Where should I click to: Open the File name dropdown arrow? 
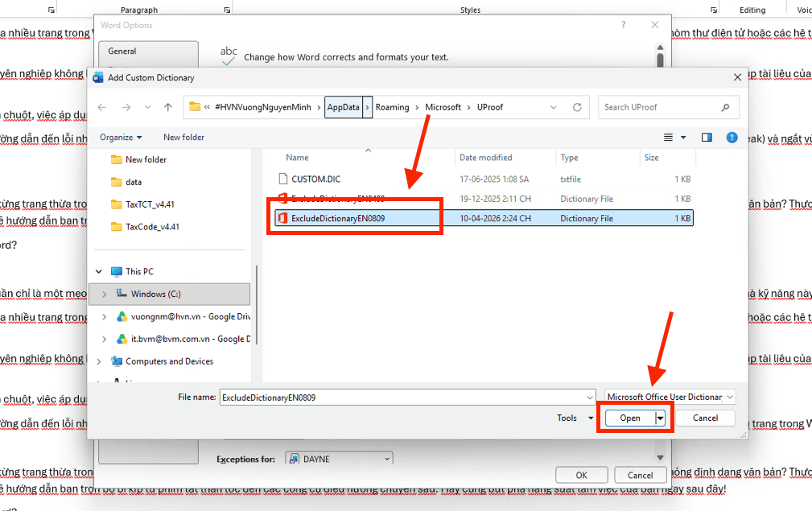[x=589, y=398]
